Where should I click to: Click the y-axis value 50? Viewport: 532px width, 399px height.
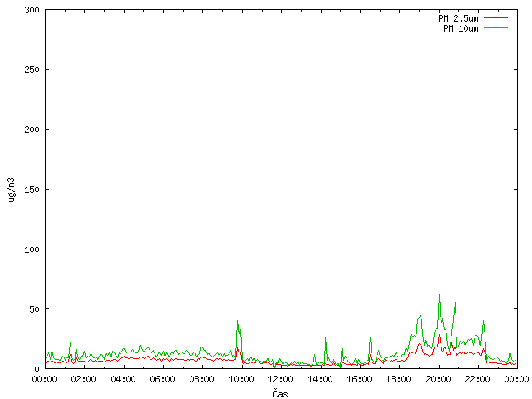click(34, 309)
